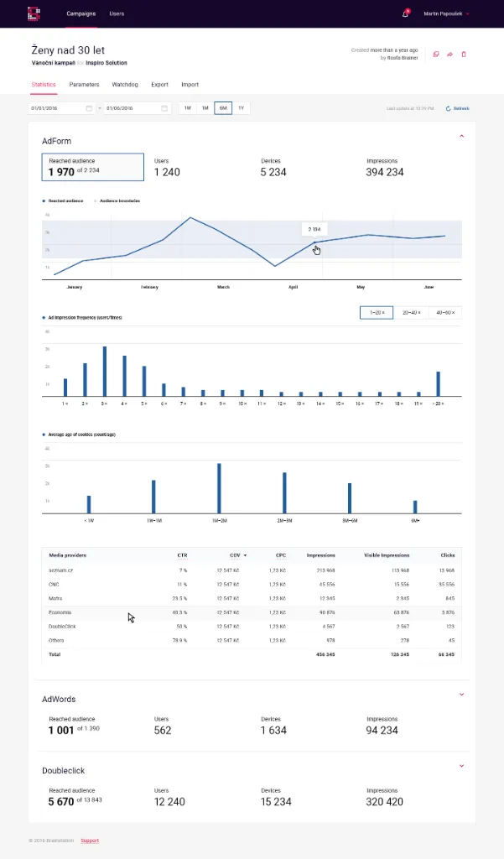
Task: Click the Clicks column header
Action: pyautogui.click(x=448, y=555)
